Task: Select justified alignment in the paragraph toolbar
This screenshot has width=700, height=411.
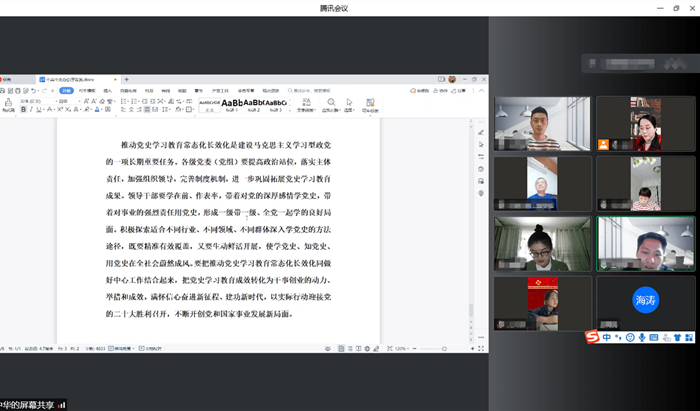Action: coord(147,109)
